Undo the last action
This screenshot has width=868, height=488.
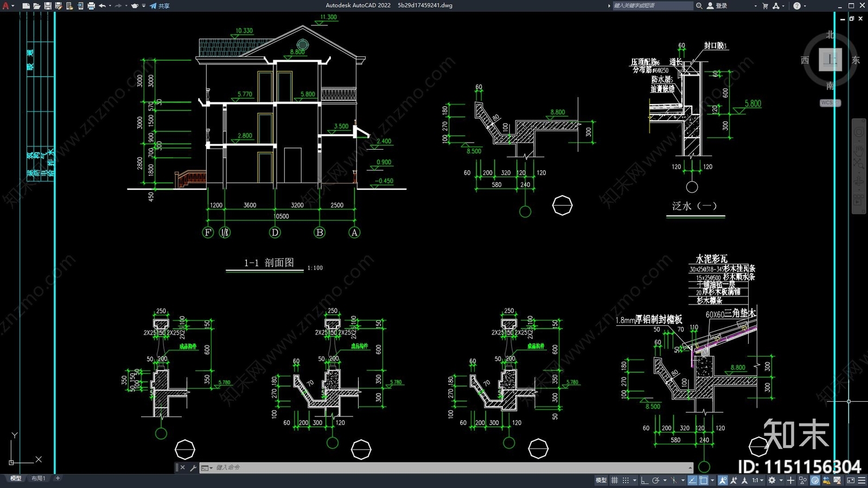pos(102,5)
